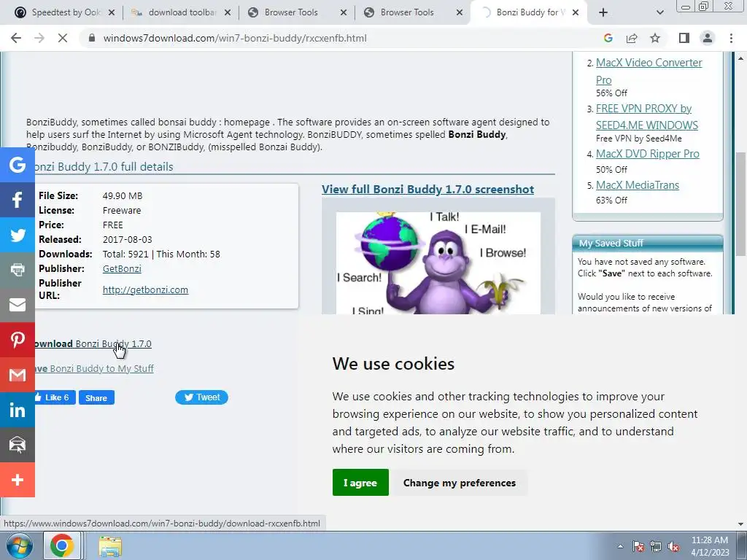Stop page loading with the X button
The width and height of the screenshot is (747, 560).
pos(63,38)
